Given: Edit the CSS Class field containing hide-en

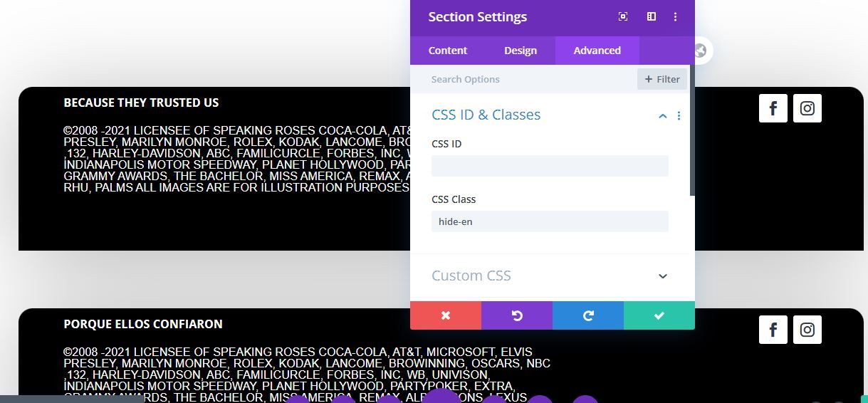Looking at the screenshot, I should 550,221.
